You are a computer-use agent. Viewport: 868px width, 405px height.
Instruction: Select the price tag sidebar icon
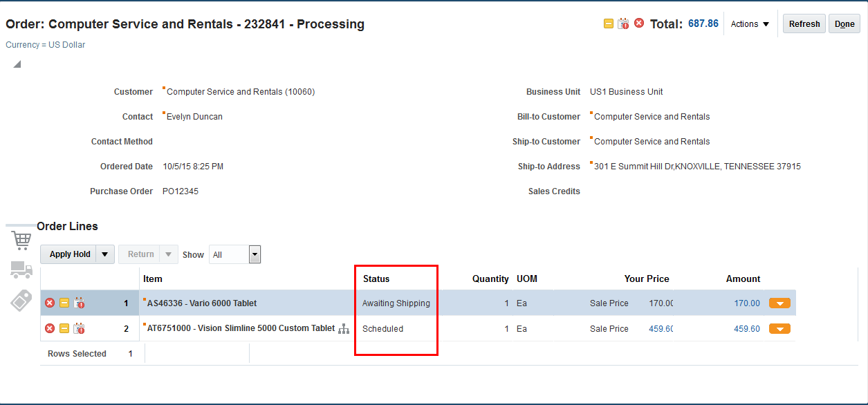pyautogui.click(x=21, y=301)
